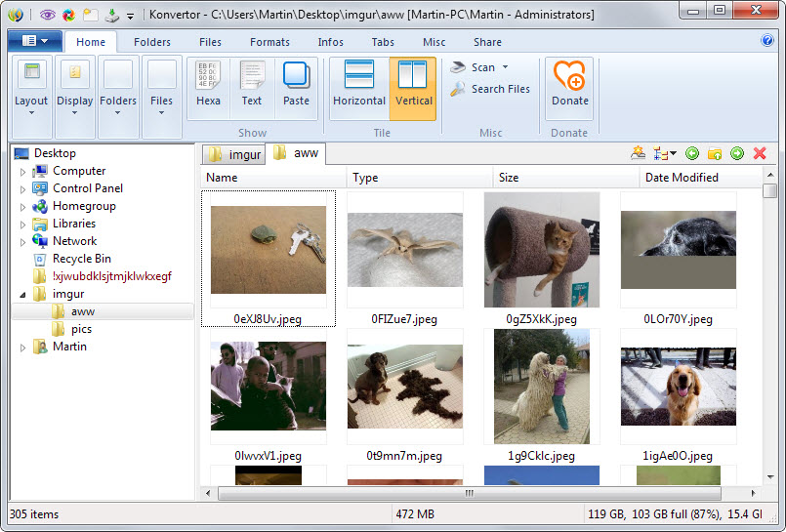Sort by the Type column header
The width and height of the screenshot is (786, 532).
[x=420, y=178]
